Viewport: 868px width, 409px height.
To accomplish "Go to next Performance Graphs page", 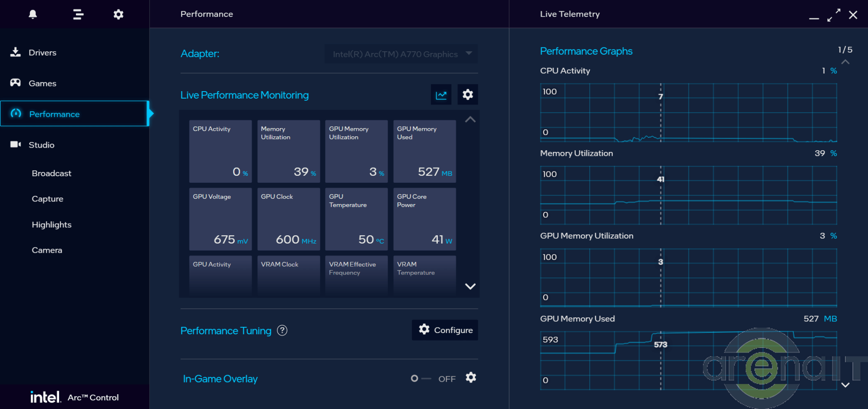I will [845, 385].
